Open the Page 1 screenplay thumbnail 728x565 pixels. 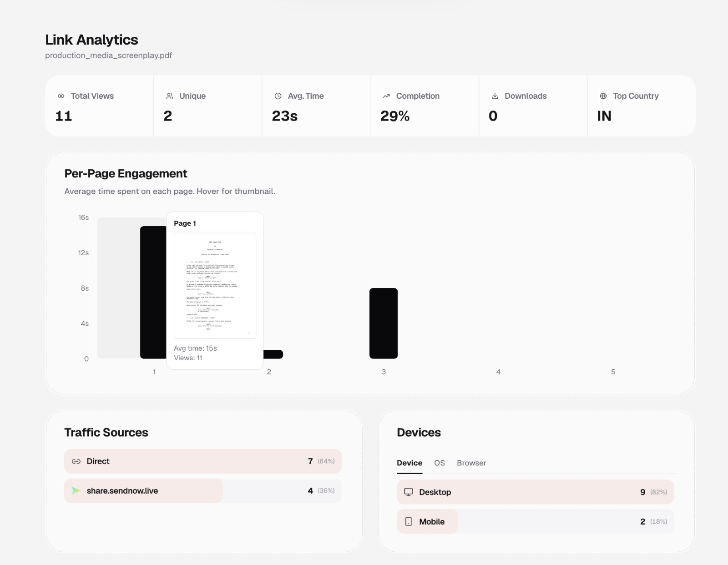[x=215, y=286]
